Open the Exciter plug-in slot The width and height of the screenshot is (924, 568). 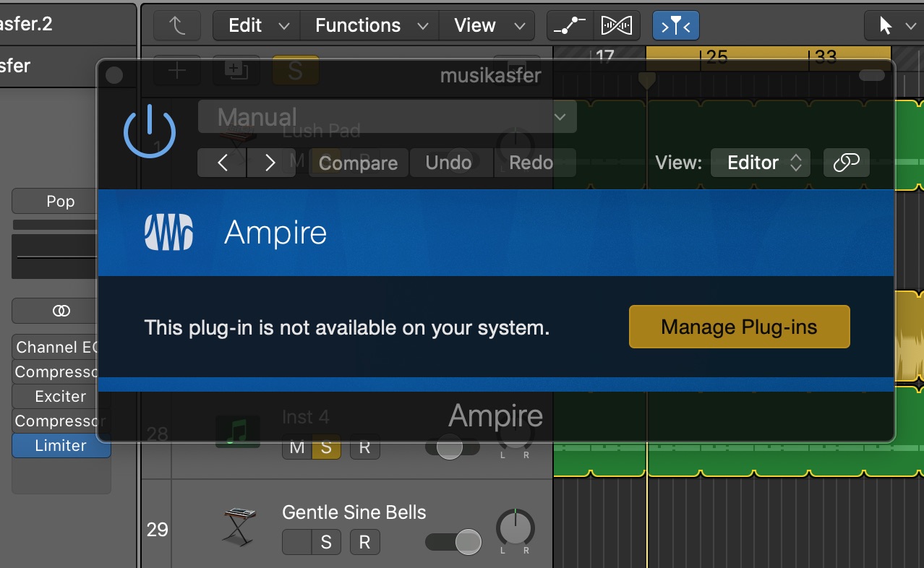pos(61,397)
